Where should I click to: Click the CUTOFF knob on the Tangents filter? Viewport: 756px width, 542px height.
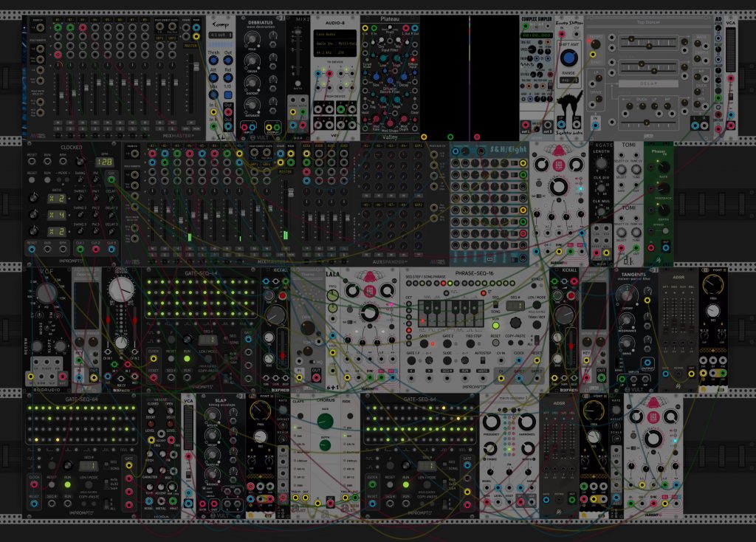point(626,295)
